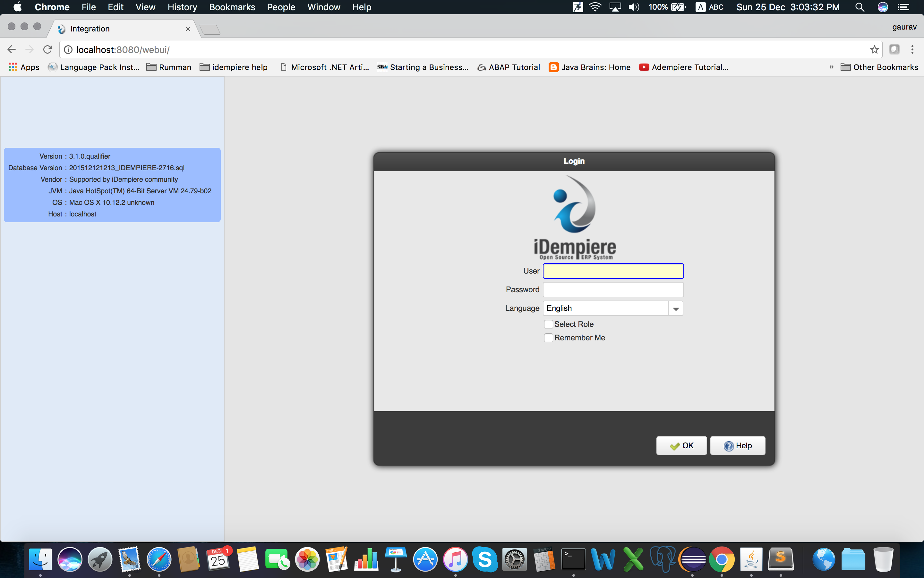Open Calendar icon showing 25 in dock
This screenshot has width=924, height=578.
(218, 559)
